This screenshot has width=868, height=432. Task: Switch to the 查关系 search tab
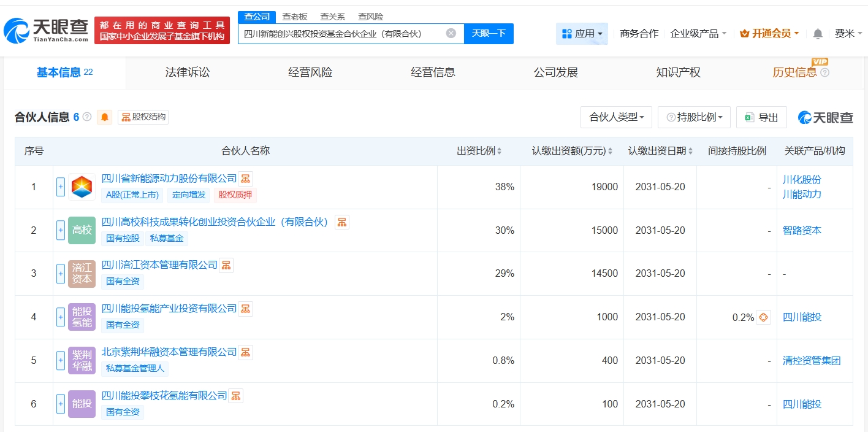[333, 17]
